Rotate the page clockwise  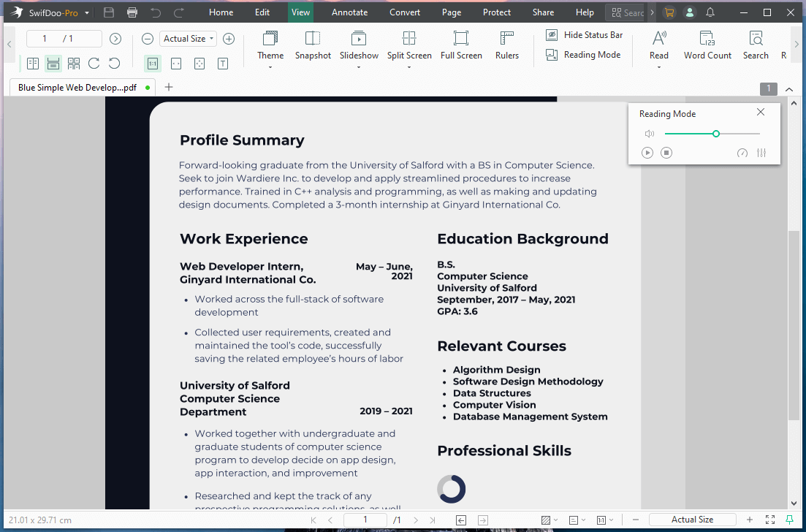tap(94, 64)
